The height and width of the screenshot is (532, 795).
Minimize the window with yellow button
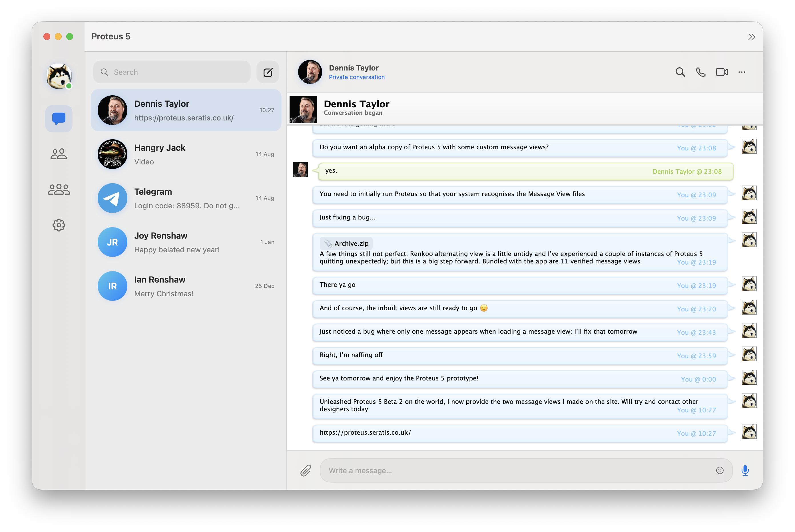[58, 37]
